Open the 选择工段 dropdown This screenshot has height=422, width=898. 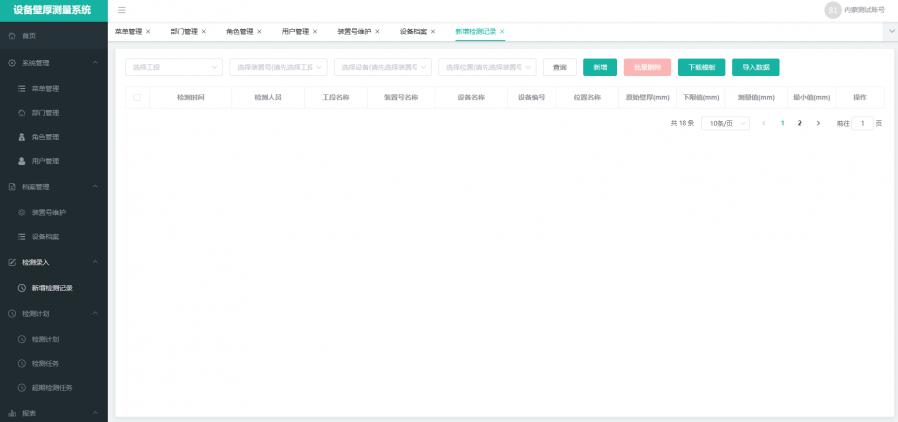coord(174,67)
